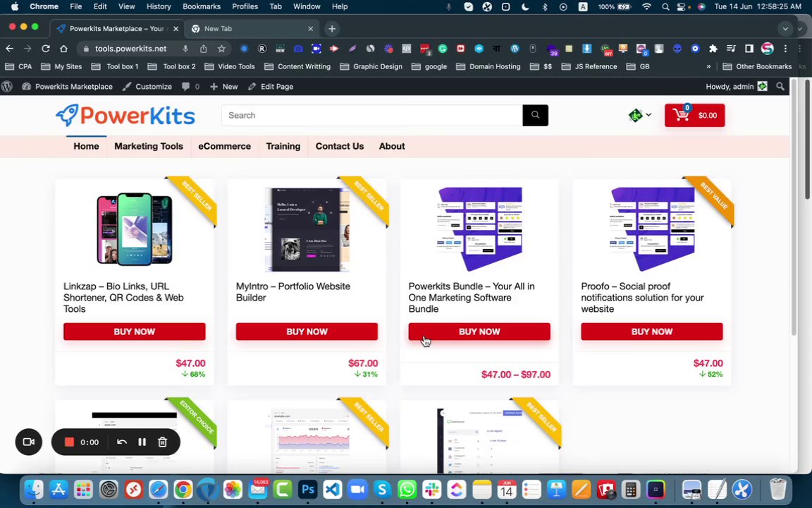Go to the Training menu item
Screen dimensions: 812x508
[283, 146]
